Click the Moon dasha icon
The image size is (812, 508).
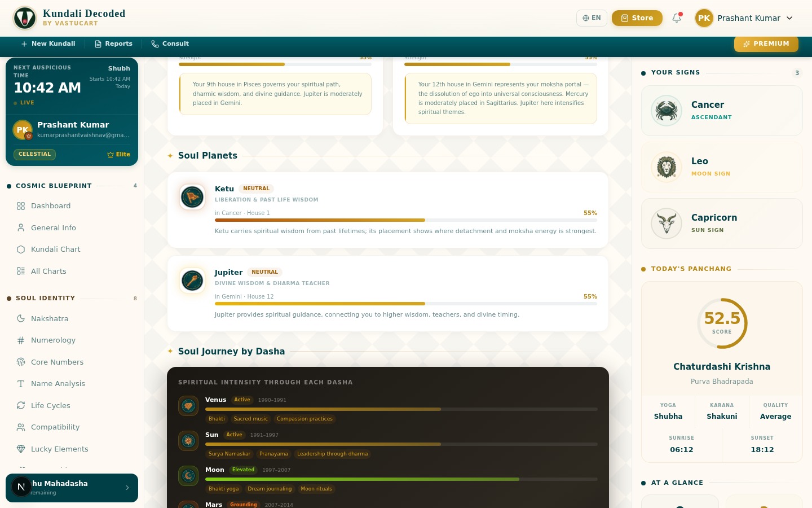coord(188,476)
